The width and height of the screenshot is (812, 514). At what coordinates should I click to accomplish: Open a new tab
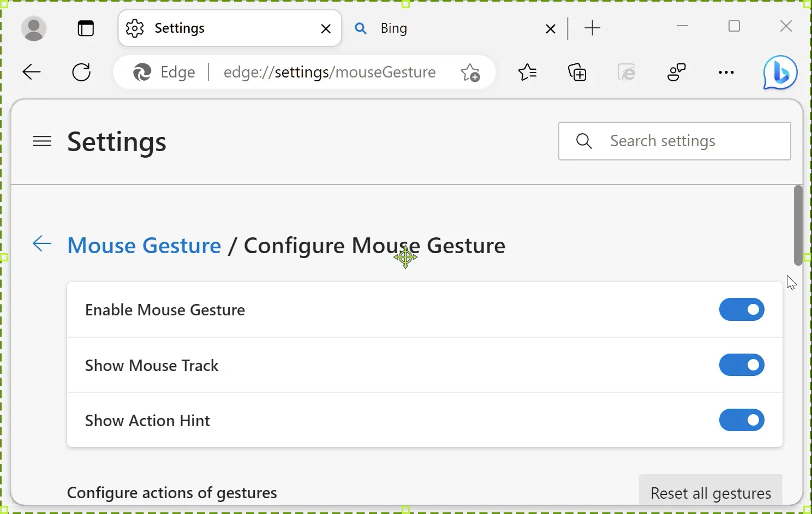[x=593, y=28]
